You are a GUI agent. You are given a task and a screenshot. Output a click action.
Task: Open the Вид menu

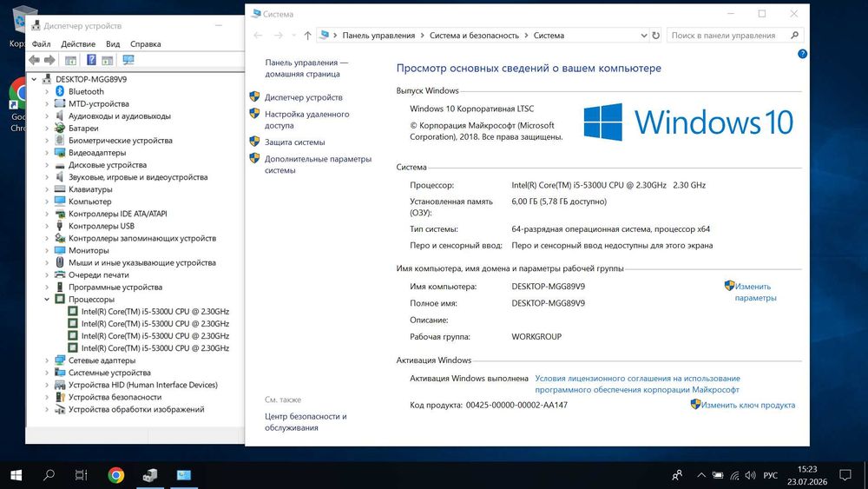tap(113, 43)
